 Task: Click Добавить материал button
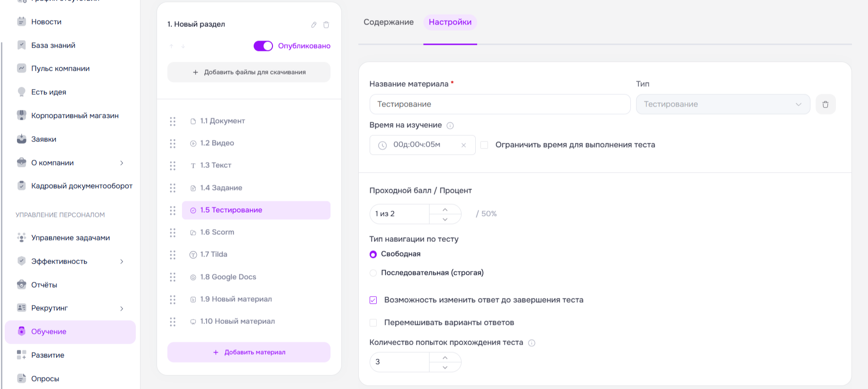click(x=249, y=352)
